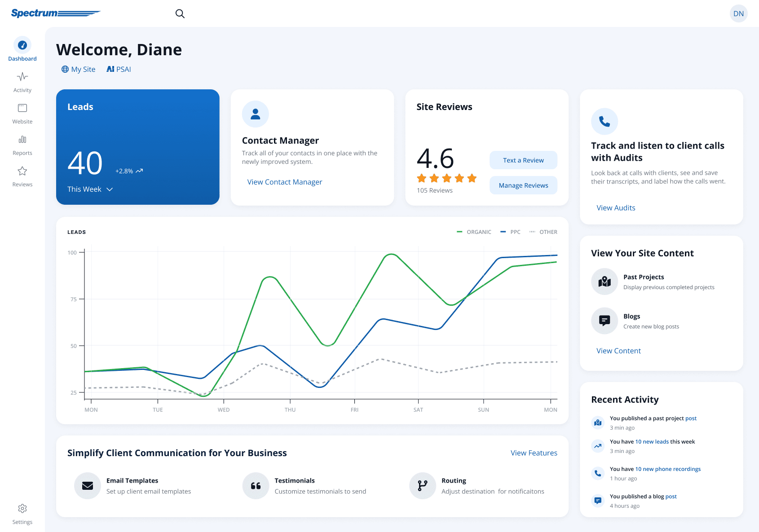
Task: Click the Text a Review button
Action: click(523, 160)
